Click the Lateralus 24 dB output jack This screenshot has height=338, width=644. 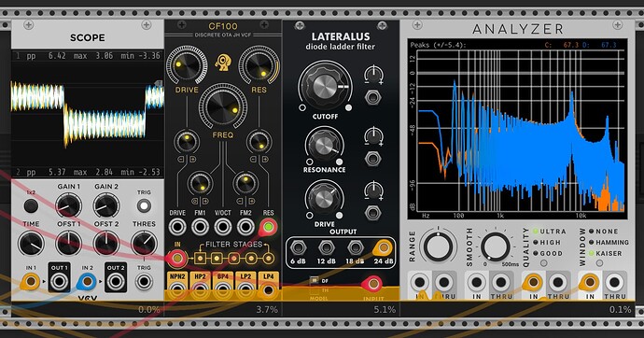click(x=383, y=247)
